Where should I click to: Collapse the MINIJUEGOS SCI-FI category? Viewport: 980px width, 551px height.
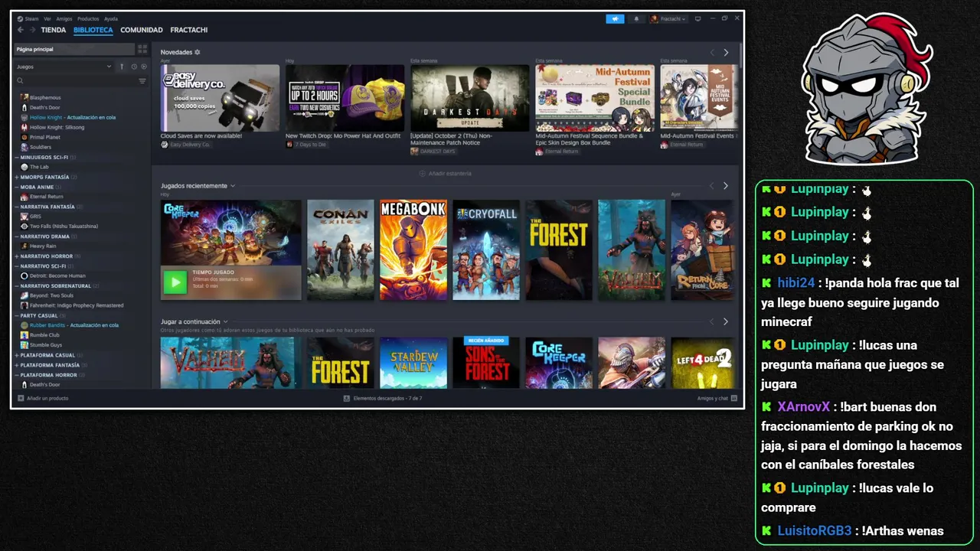pyautogui.click(x=17, y=157)
